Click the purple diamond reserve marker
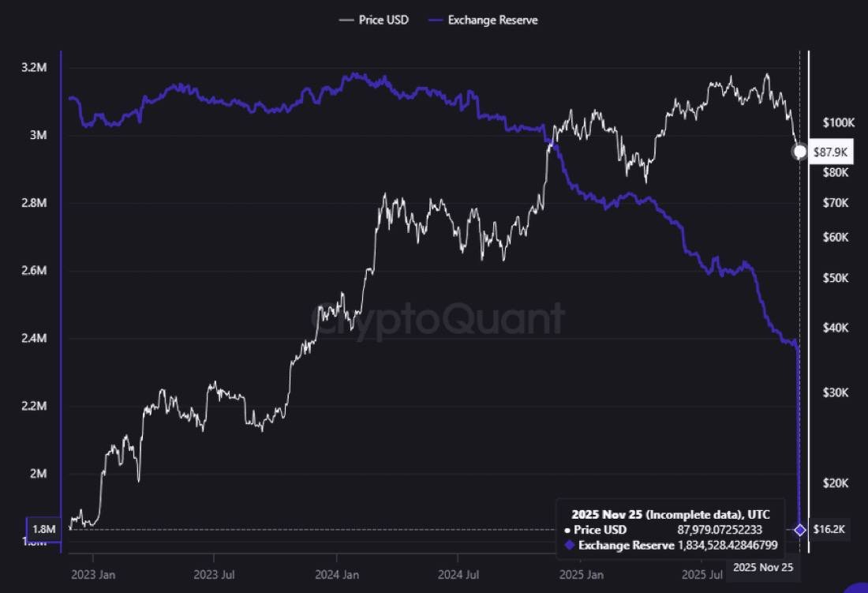Screen dimensions: 868x593 800,530
